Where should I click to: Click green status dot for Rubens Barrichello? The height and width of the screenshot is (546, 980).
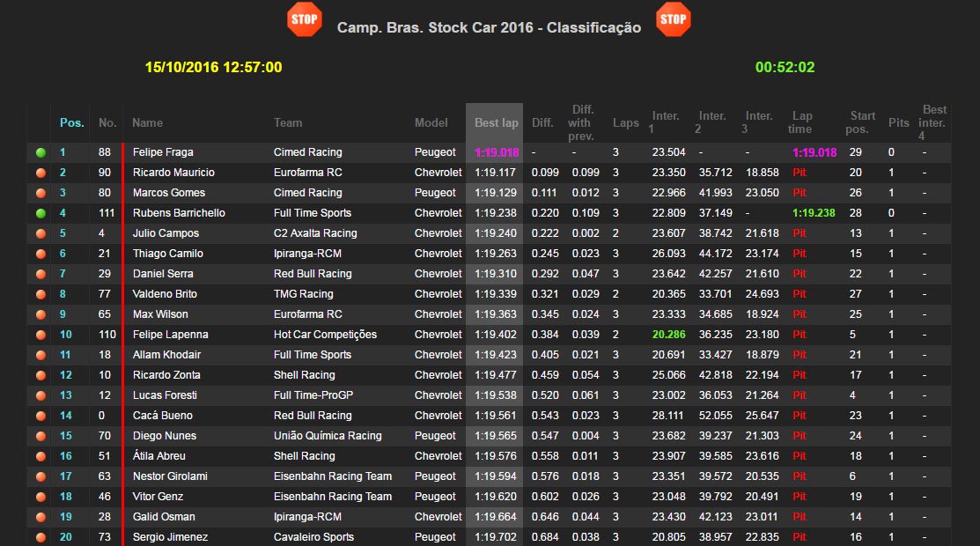41,213
